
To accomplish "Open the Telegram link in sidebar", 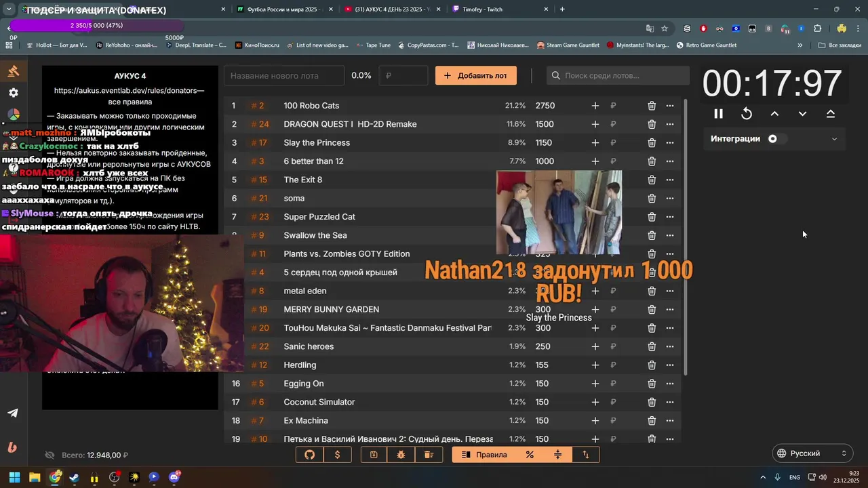I will [13, 413].
